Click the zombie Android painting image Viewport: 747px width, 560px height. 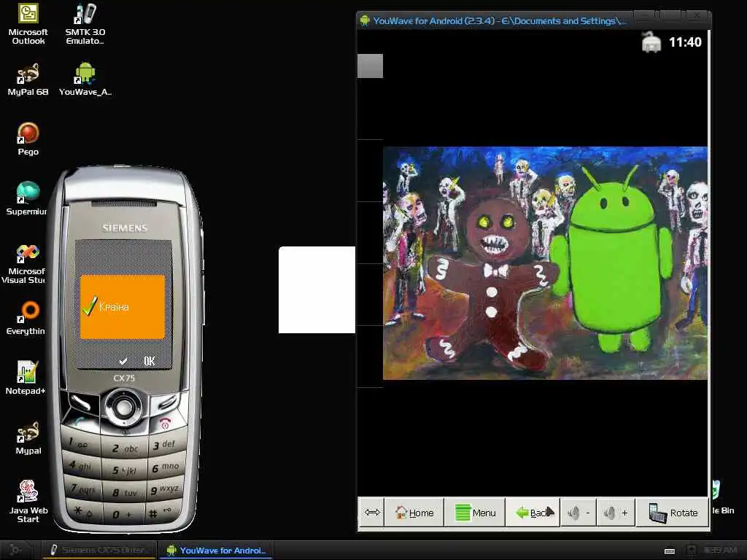click(545, 262)
